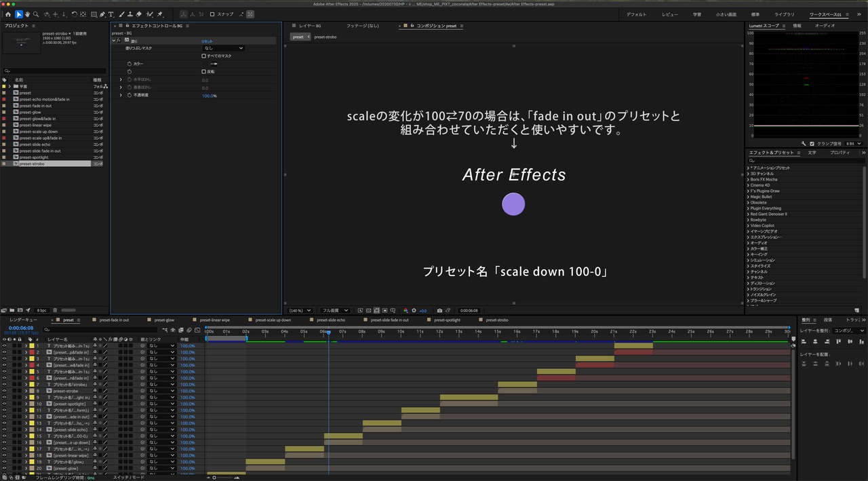The width and height of the screenshot is (868, 481).
Task: Select the Hand tool
Action: click(28, 14)
